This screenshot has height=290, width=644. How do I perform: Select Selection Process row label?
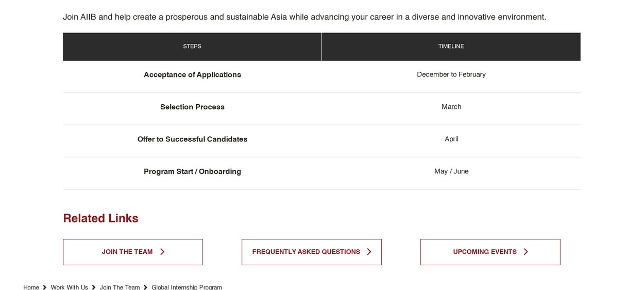(192, 107)
